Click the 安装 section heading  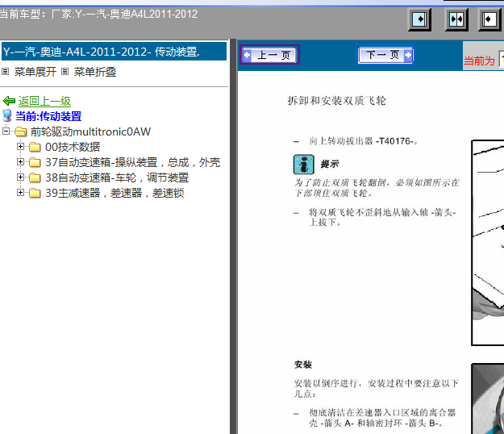[302, 365]
